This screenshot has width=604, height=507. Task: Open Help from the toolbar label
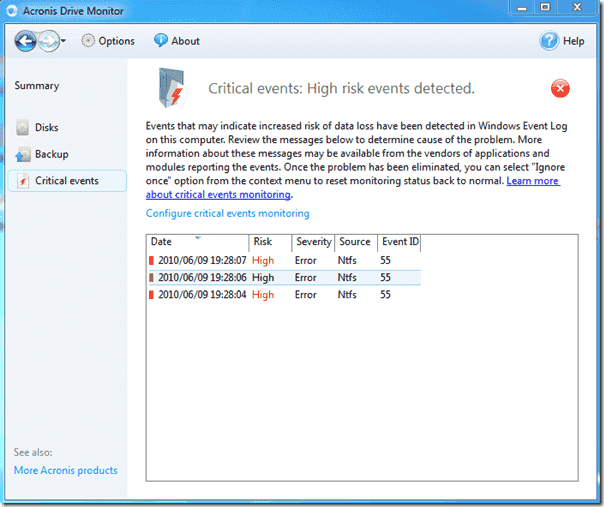(x=574, y=41)
